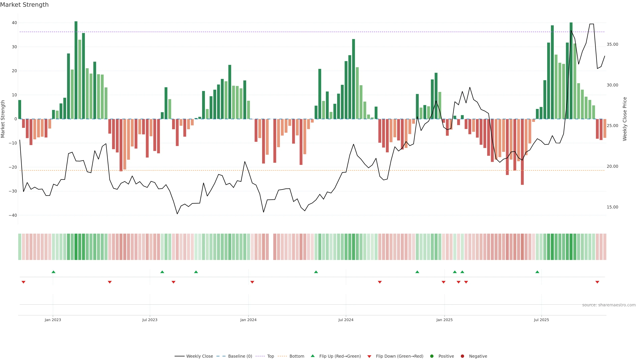Click the Positive green circle legend icon
The image size is (644, 362).
[432, 356]
